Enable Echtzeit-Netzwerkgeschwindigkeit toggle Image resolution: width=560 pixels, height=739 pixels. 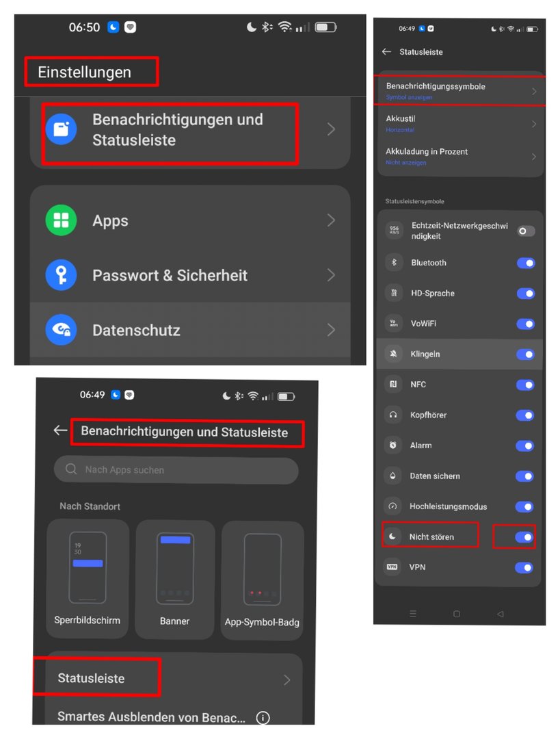click(x=526, y=231)
